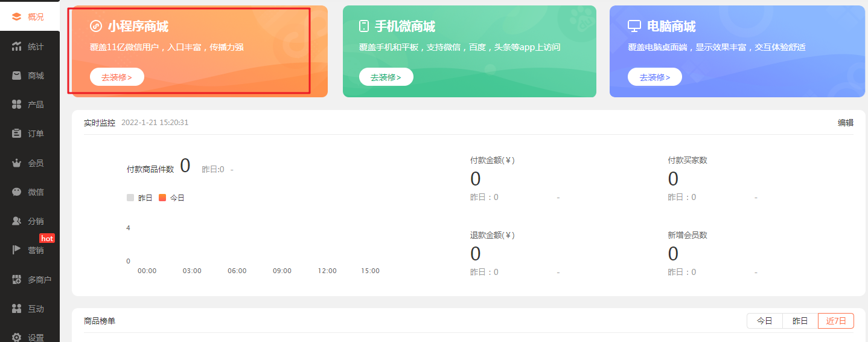Viewport: 868px width, 342px height.
Task: Click the 多商户 multi-merchant icon
Action: [17, 280]
